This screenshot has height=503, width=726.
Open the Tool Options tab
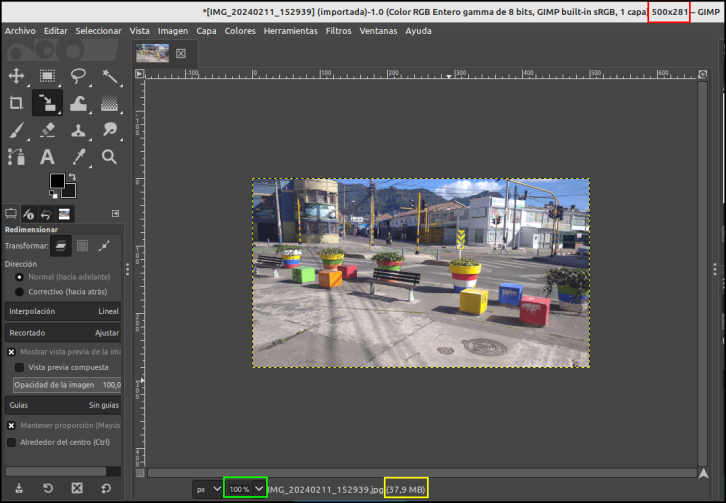point(11,214)
